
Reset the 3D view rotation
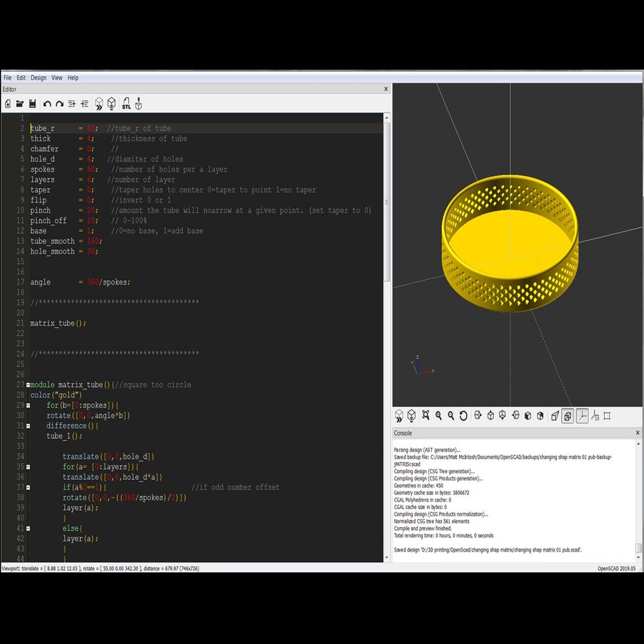(464, 416)
